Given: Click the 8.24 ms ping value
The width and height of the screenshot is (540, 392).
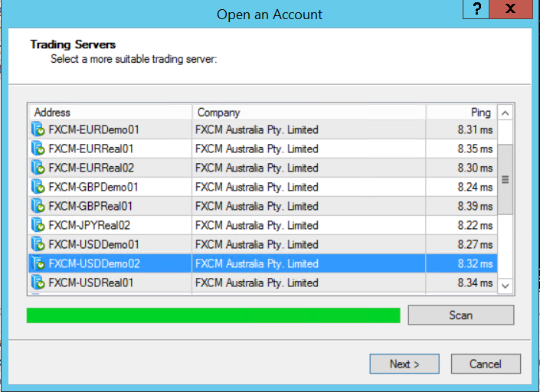Looking at the screenshot, I should (475, 187).
